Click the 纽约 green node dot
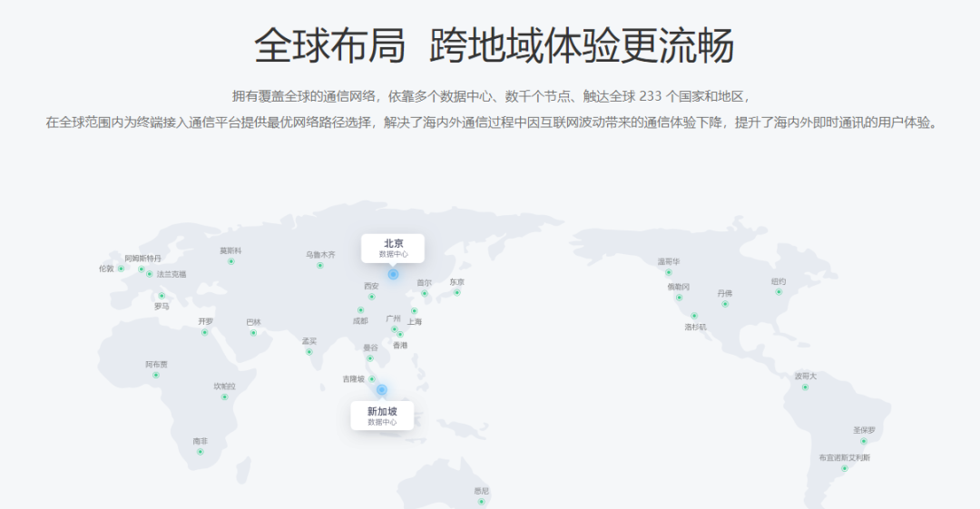The image size is (980, 509). tap(779, 292)
